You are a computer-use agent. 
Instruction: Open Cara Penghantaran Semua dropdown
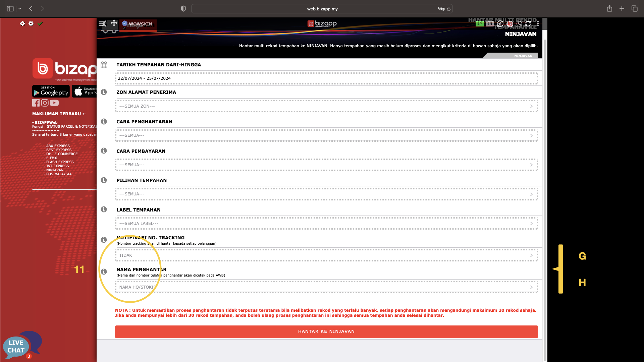point(326,135)
